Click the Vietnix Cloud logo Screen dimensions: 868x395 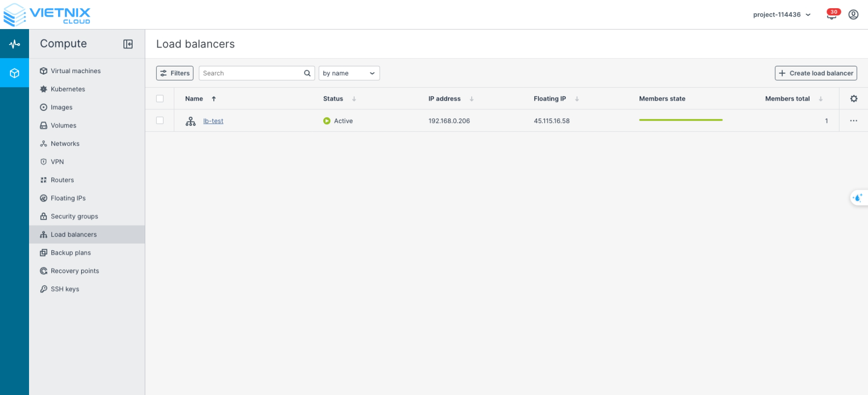[x=47, y=15]
